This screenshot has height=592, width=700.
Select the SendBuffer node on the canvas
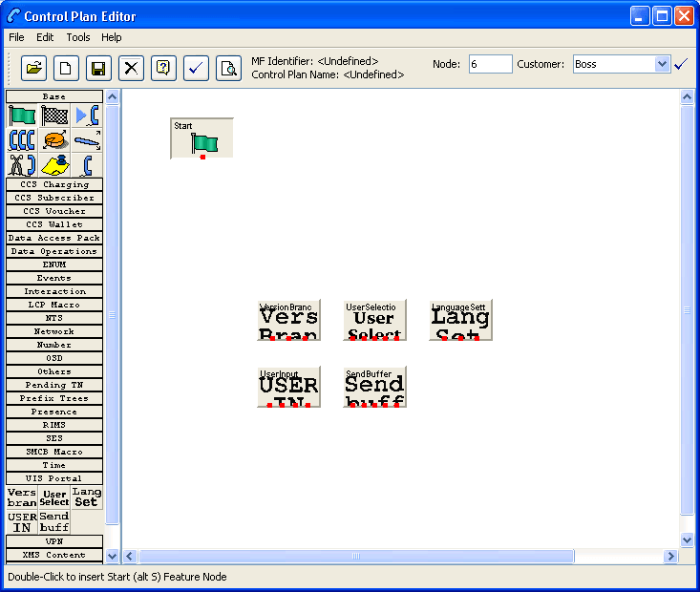[374, 387]
